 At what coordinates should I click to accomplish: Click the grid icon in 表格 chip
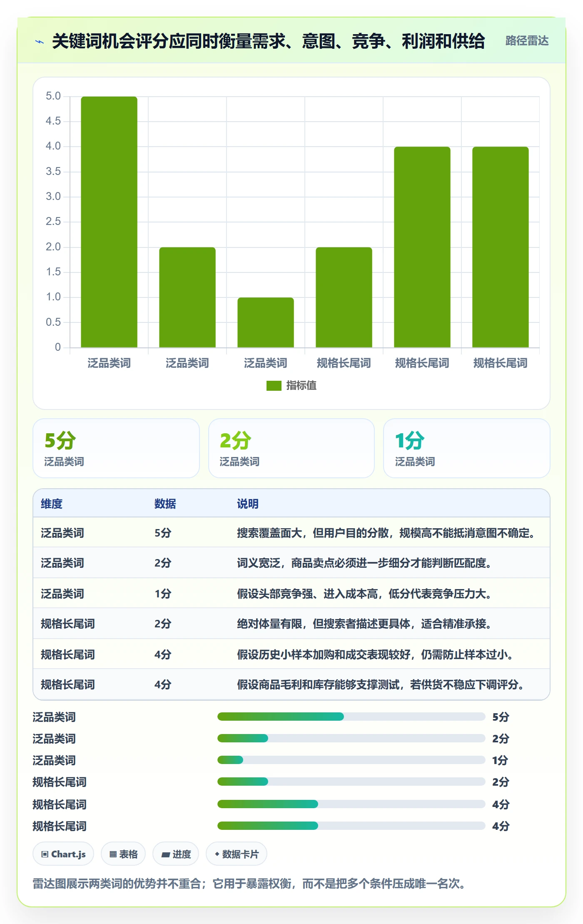[x=113, y=854]
